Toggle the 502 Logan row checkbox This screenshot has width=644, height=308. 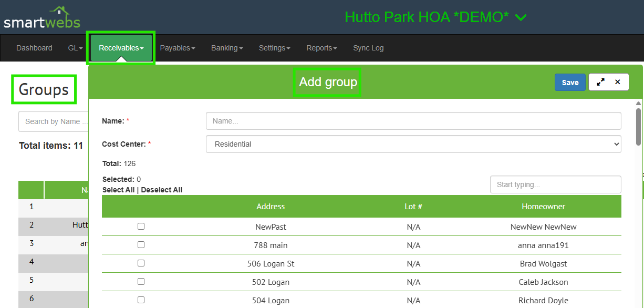point(141,282)
